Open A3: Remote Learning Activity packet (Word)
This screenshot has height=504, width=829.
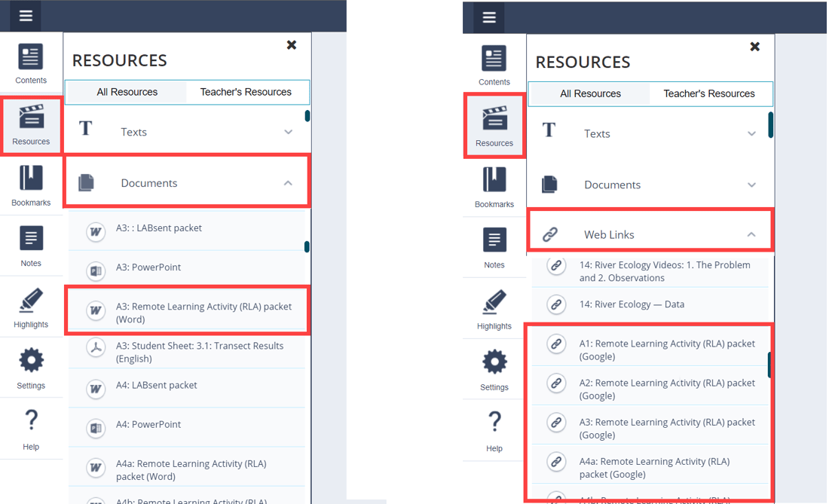203,313
